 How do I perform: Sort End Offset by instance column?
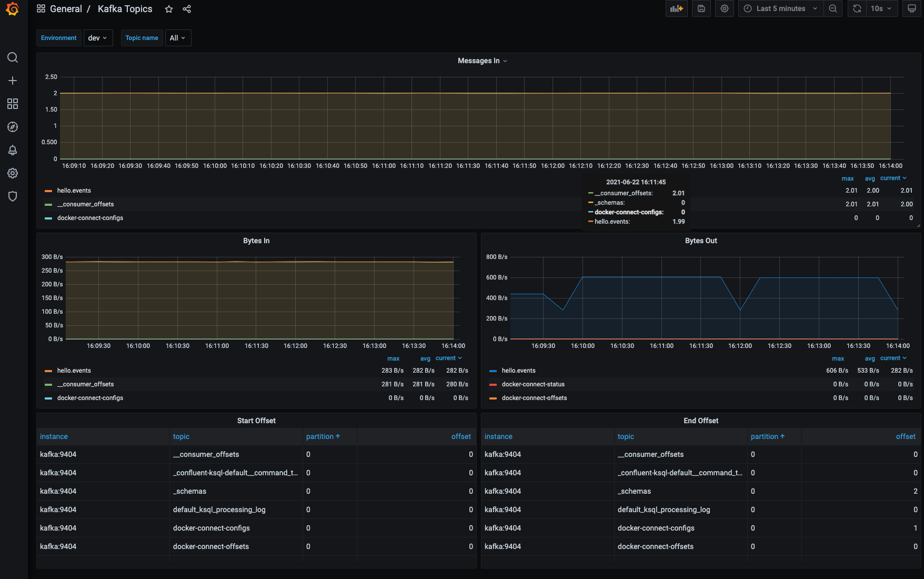pos(498,436)
